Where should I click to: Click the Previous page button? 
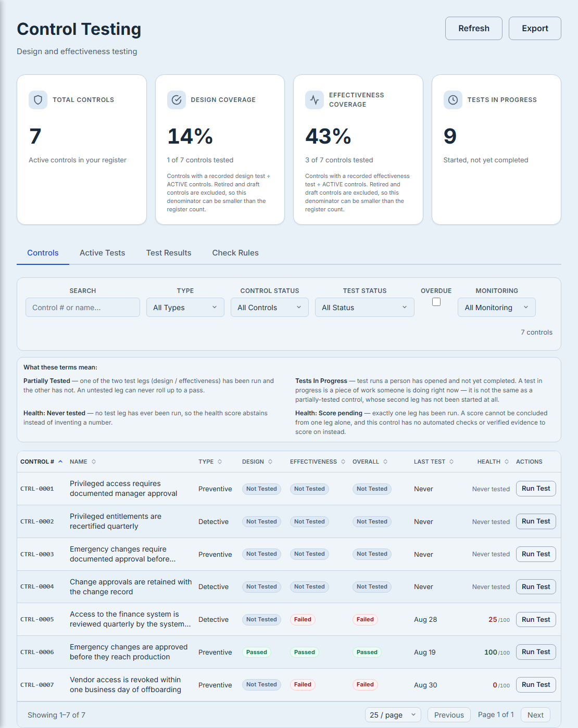(x=449, y=715)
